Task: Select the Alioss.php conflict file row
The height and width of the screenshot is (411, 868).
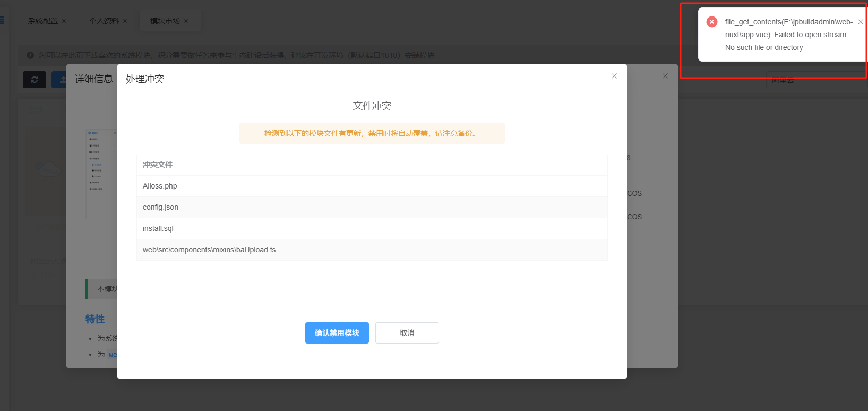Action: pyautogui.click(x=372, y=186)
